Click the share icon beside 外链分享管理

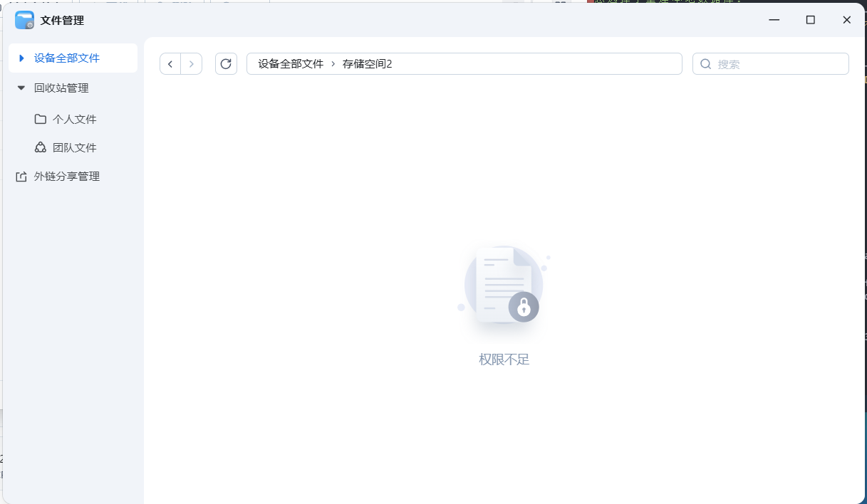click(21, 176)
